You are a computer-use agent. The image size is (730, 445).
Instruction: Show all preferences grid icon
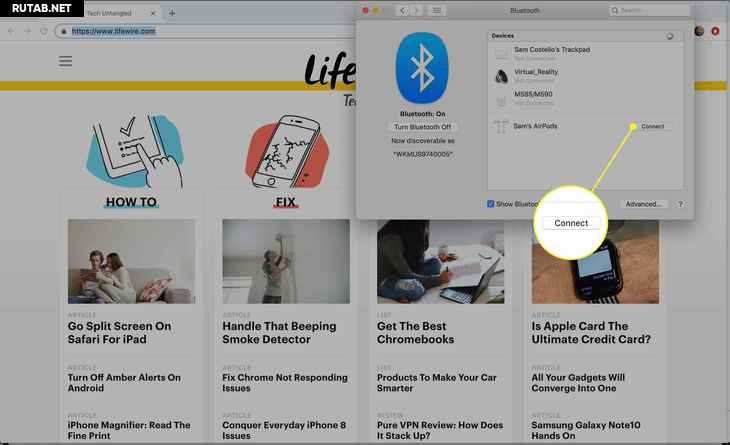(x=436, y=10)
